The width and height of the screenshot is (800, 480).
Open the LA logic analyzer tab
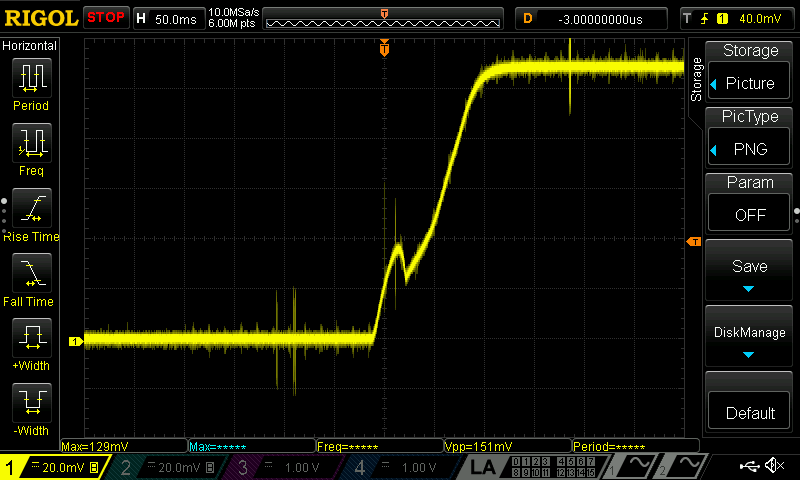484,467
